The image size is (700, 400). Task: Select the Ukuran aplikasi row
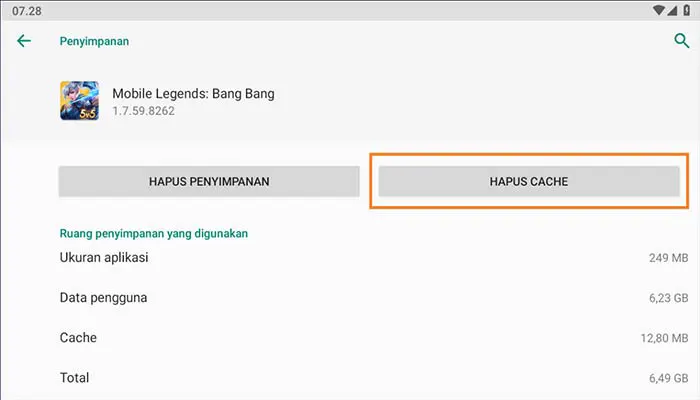click(x=104, y=257)
